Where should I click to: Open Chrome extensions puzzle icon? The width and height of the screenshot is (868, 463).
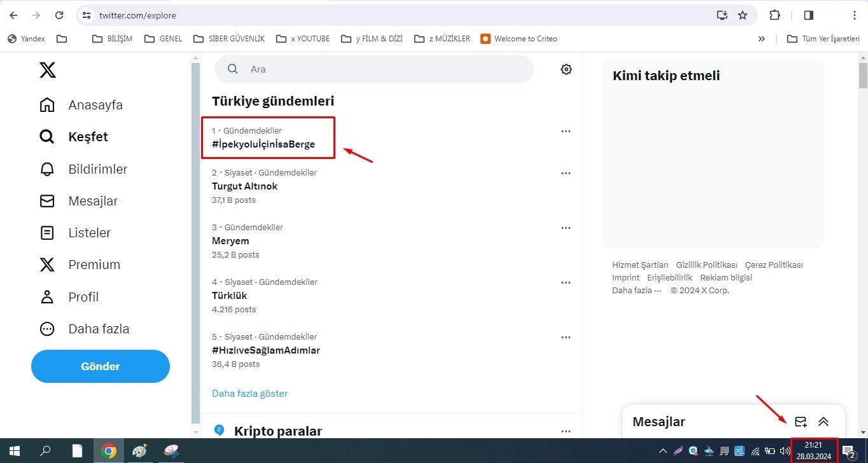pyautogui.click(x=774, y=15)
